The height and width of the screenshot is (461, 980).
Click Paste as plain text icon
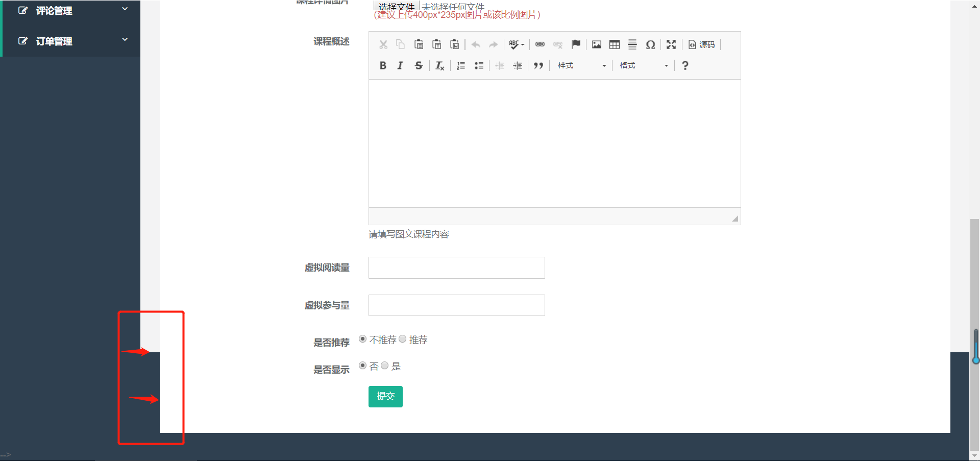pos(436,44)
